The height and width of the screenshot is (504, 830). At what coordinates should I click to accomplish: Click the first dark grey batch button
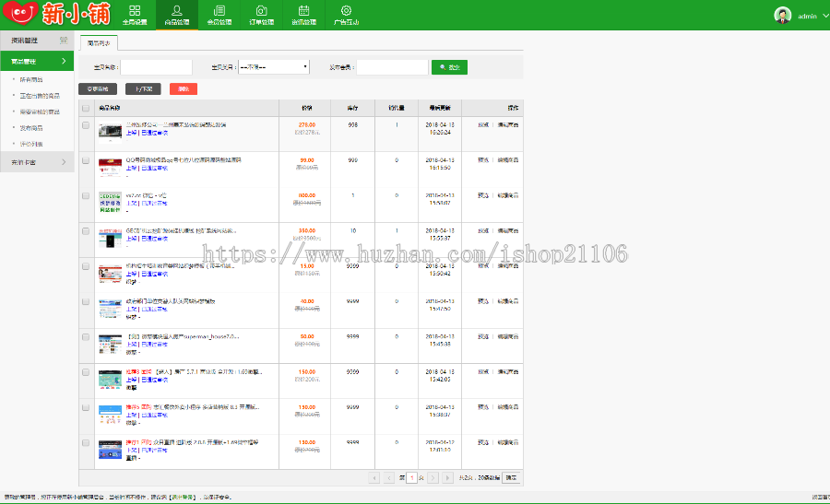[x=98, y=88]
